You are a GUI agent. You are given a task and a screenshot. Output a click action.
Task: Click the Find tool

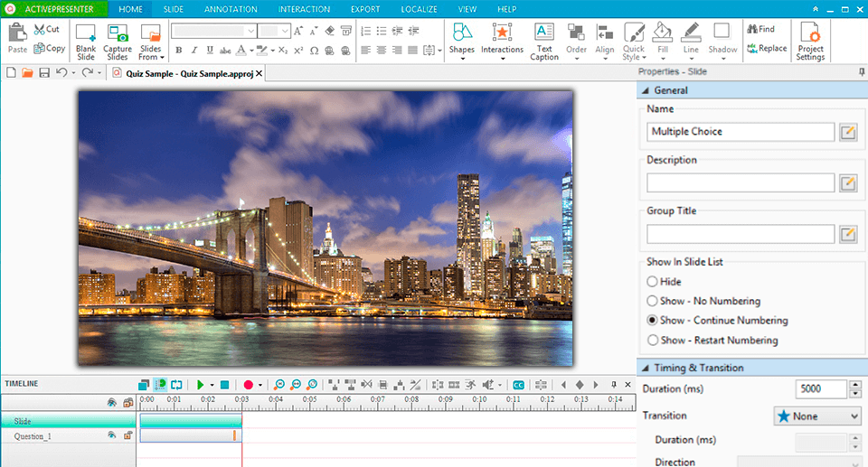point(760,29)
